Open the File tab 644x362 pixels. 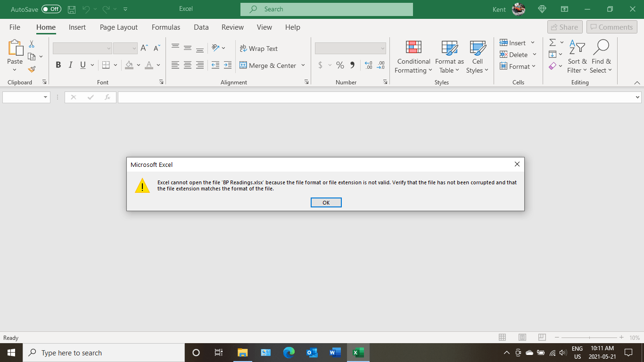click(15, 27)
